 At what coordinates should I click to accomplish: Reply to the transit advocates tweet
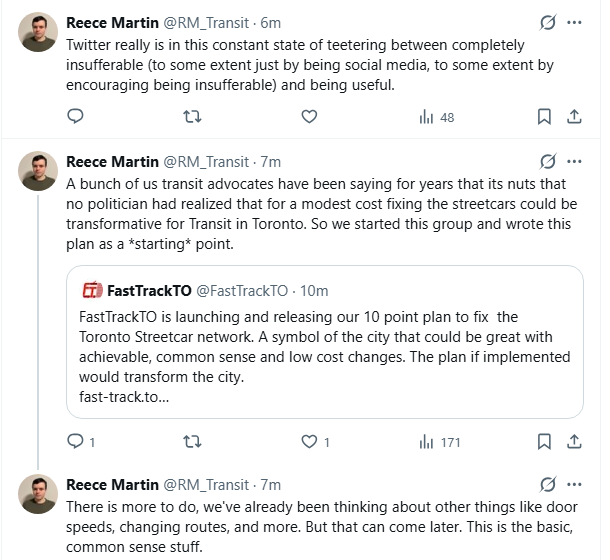point(76,441)
